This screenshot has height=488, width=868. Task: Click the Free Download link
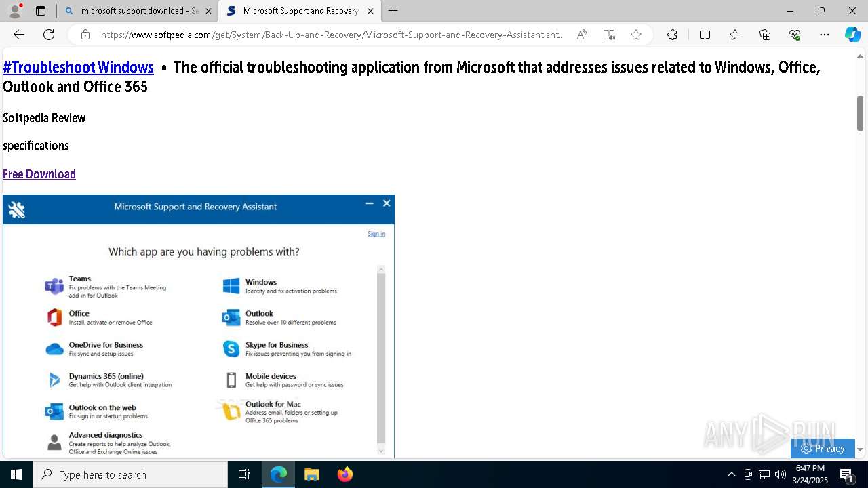[39, 174]
